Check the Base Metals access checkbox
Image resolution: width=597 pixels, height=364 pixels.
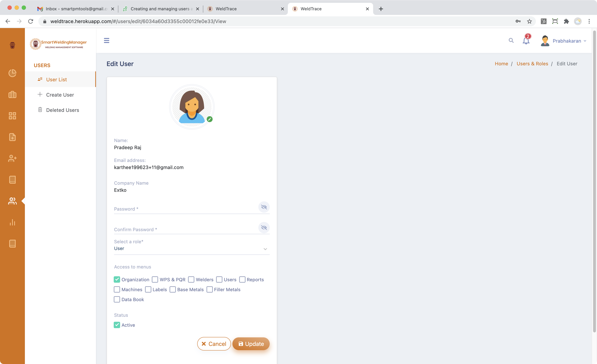coord(173,289)
